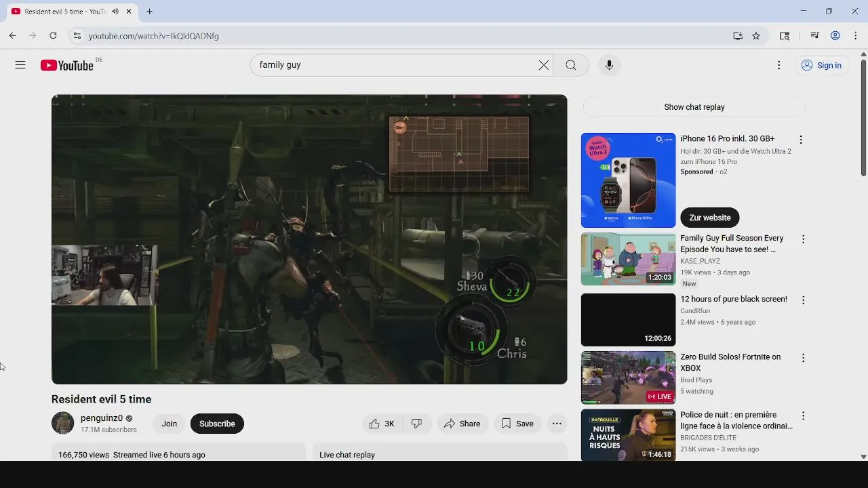Click Zero Build Solos Fortnite title
The height and width of the screenshot is (488, 868).
click(x=730, y=363)
